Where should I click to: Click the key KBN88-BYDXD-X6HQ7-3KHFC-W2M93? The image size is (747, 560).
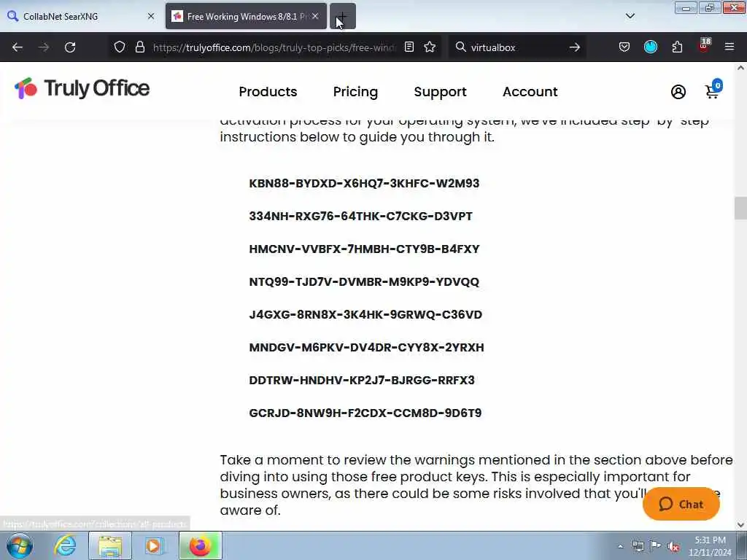(364, 183)
